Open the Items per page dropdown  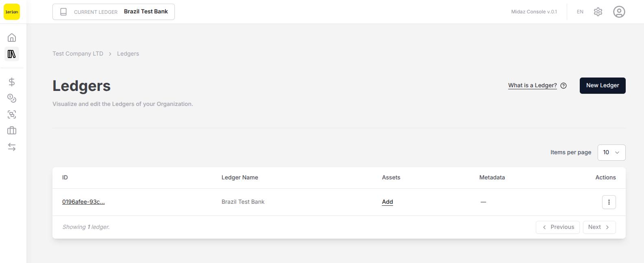611,153
